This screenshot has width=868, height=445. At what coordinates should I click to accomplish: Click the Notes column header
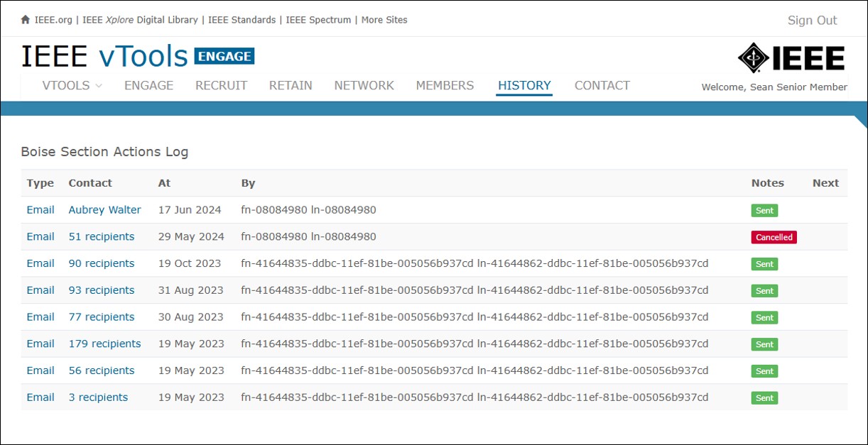click(768, 183)
